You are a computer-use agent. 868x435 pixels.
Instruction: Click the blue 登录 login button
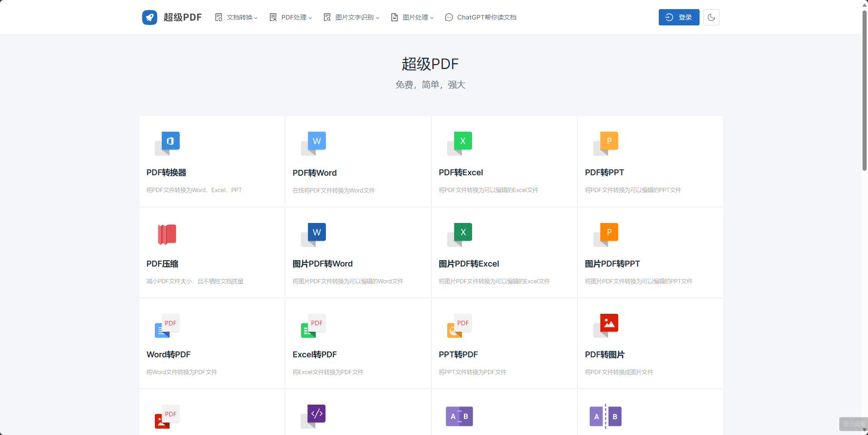click(x=679, y=17)
